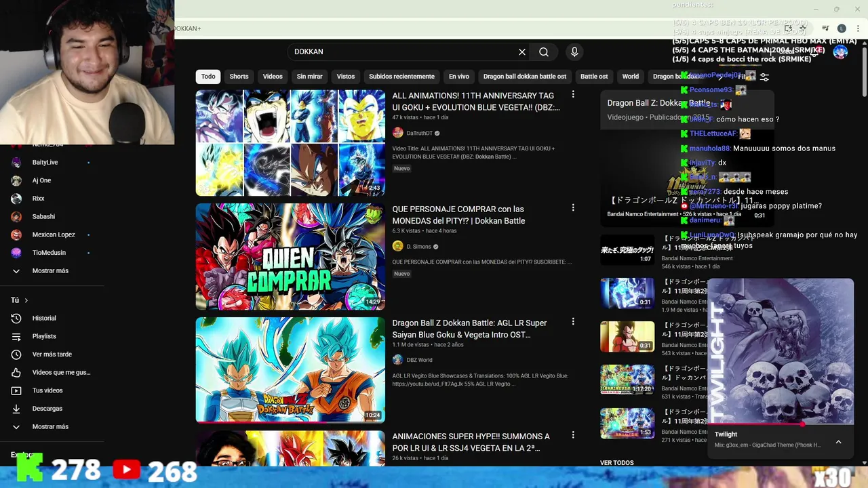Open Rixx subscription avatar
The height and width of the screenshot is (488, 868).
coord(16,199)
